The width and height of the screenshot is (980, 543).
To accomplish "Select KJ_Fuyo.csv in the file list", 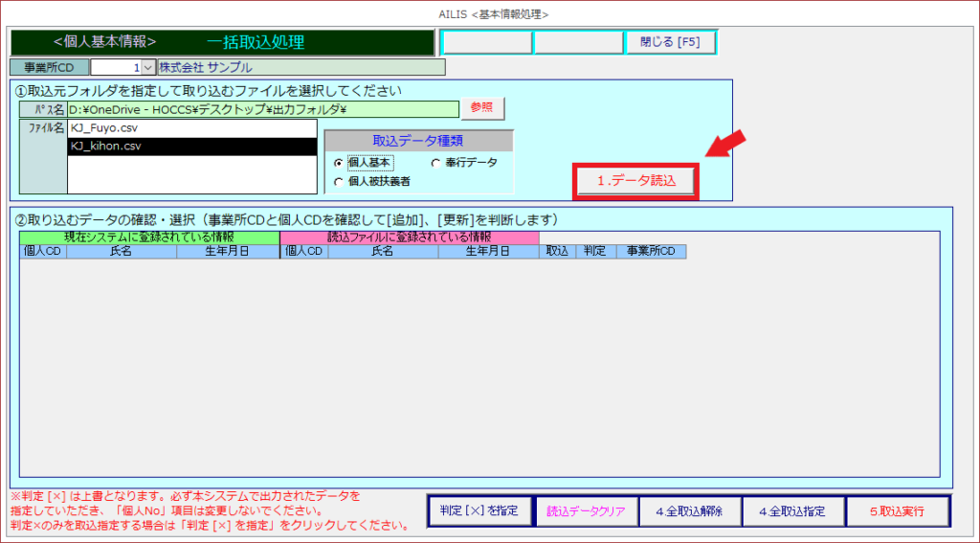I will coord(191,128).
